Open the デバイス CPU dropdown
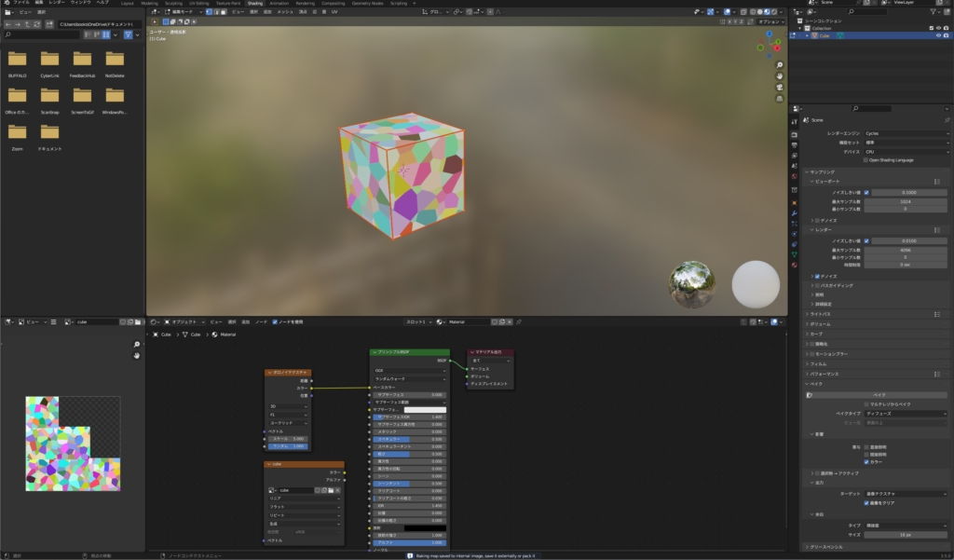This screenshot has height=560, width=954. [x=906, y=152]
